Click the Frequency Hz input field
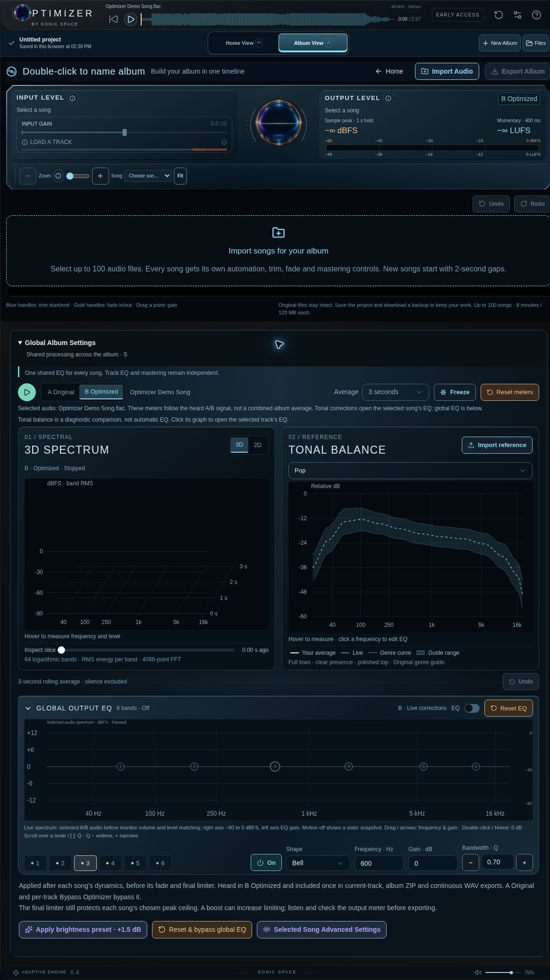This screenshot has height=980, width=550. [379, 863]
